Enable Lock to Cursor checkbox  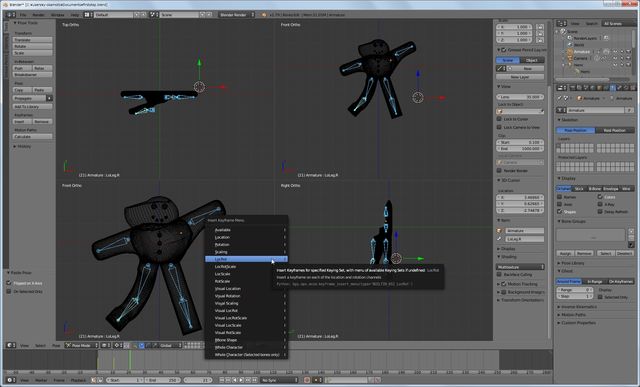pyautogui.click(x=499, y=119)
